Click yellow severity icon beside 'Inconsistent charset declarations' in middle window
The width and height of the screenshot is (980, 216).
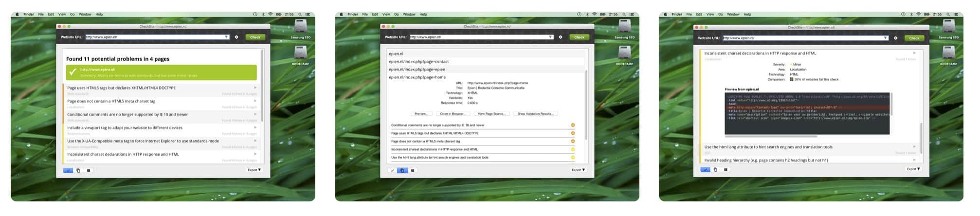coord(573,149)
